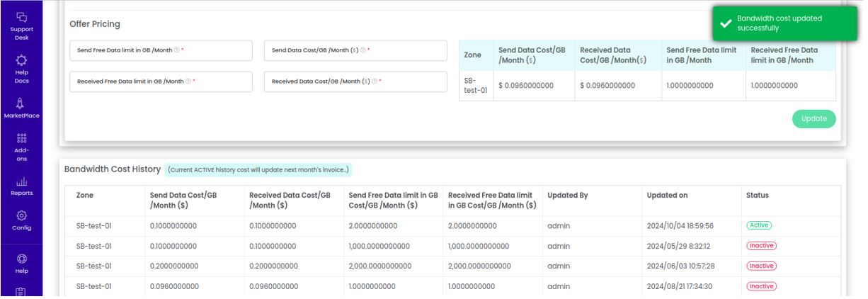Click the green Update button
This screenshot has height=299, width=868.
pos(813,119)
